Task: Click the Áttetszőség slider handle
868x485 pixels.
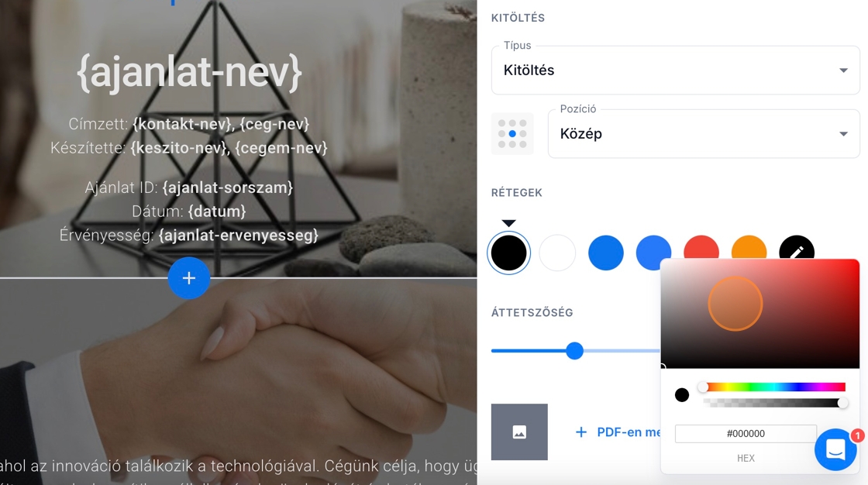Action: 574,350
